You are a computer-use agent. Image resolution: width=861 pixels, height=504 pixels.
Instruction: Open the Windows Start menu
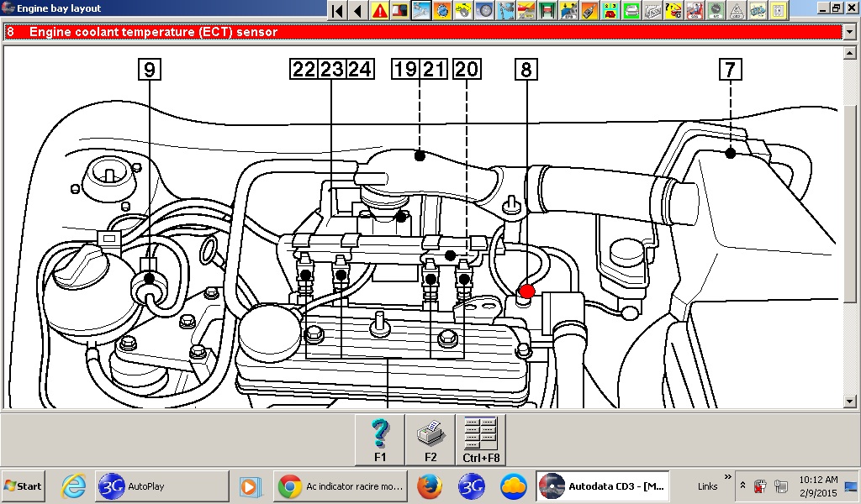click(x=24, y=486)
